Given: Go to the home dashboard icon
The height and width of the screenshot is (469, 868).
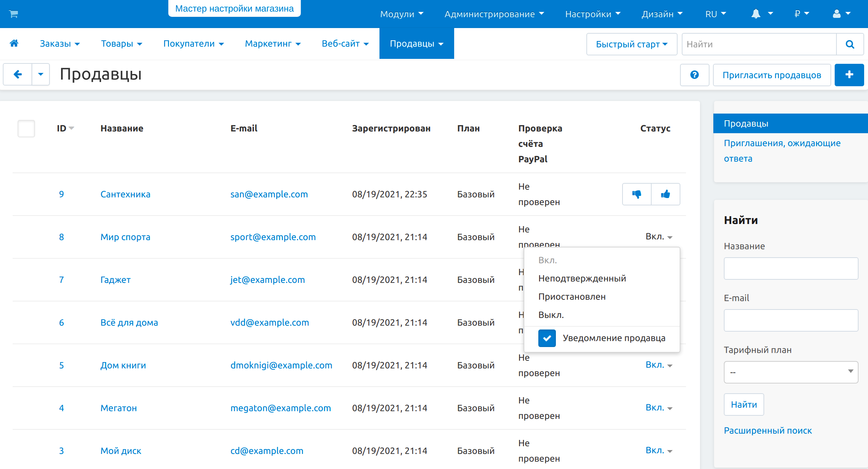Looking at the screenshot, I should (x=14, y=43).
